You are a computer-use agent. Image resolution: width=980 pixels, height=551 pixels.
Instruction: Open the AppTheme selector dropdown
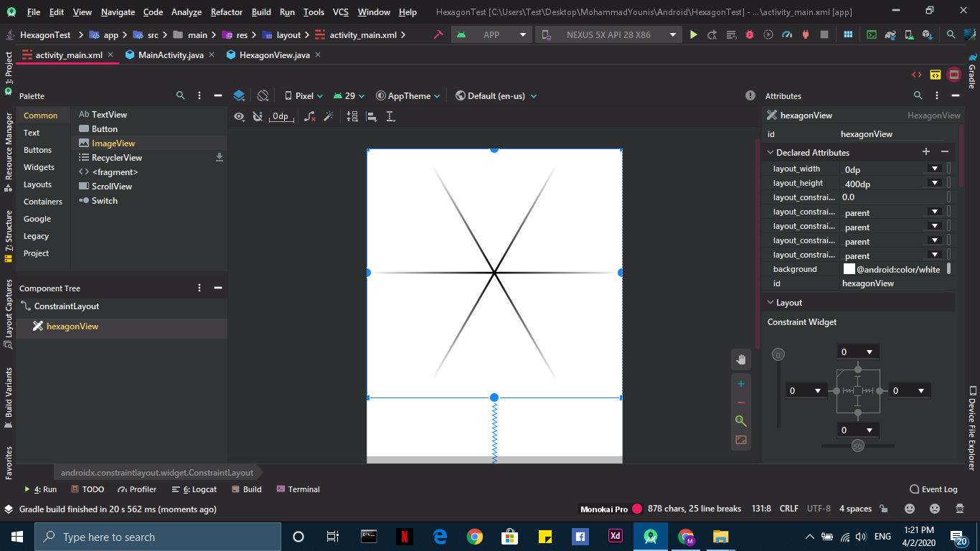click(x=408, y=95)
